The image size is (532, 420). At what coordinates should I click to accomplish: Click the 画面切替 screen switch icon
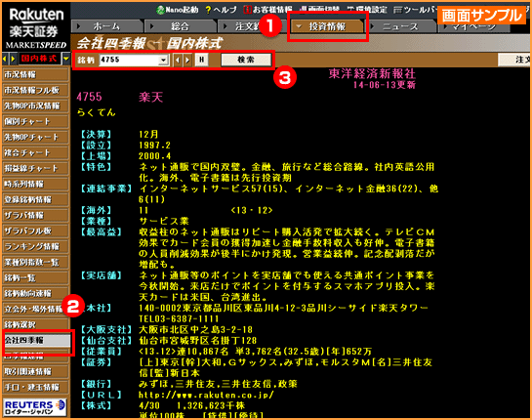tap(319, 9)
